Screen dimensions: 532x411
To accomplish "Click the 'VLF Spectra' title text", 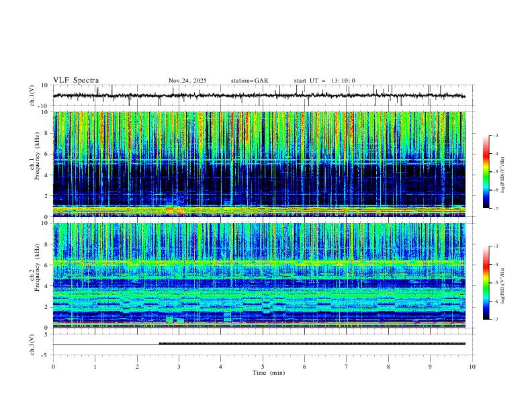I will [x=76, y=81].
